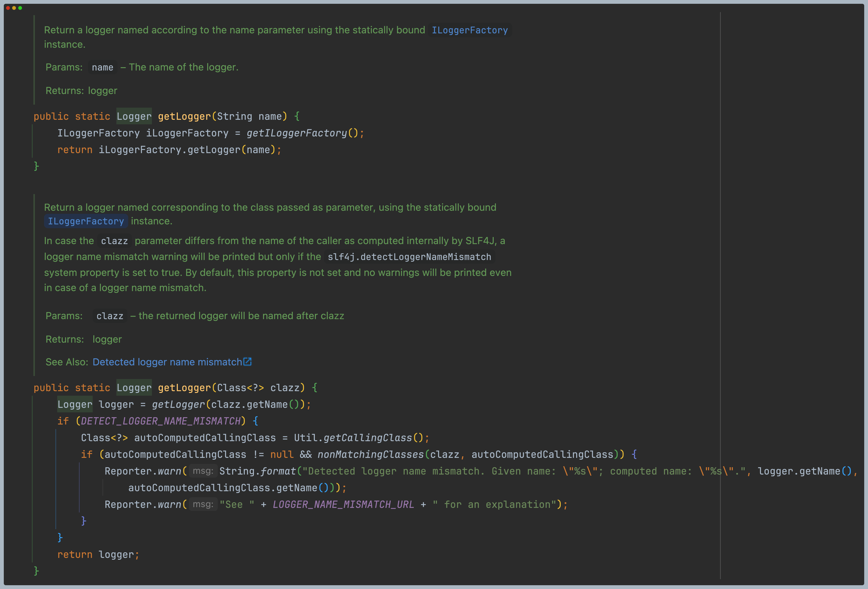Click the yellow minimize window dot

14,8
